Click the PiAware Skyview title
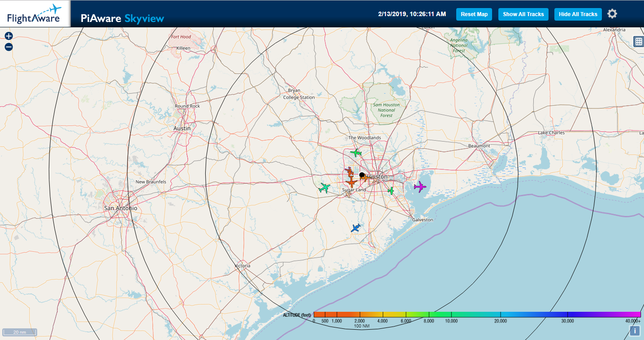 (122, 18)
